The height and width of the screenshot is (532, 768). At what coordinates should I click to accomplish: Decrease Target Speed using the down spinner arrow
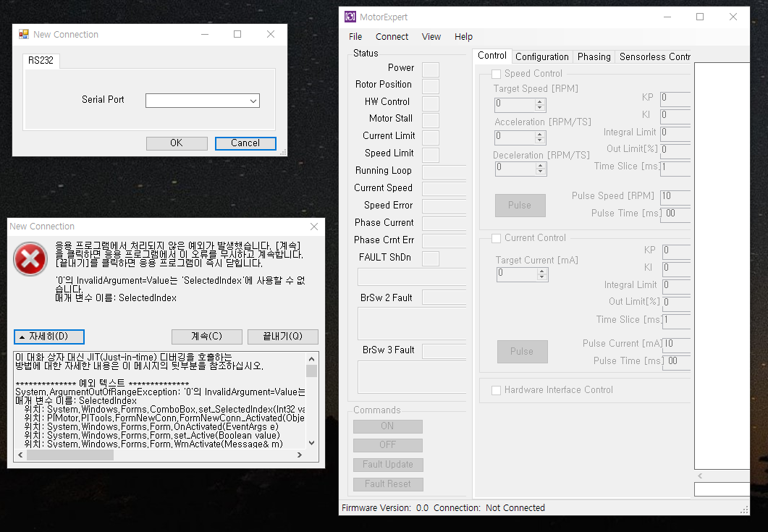pos(540,107)
